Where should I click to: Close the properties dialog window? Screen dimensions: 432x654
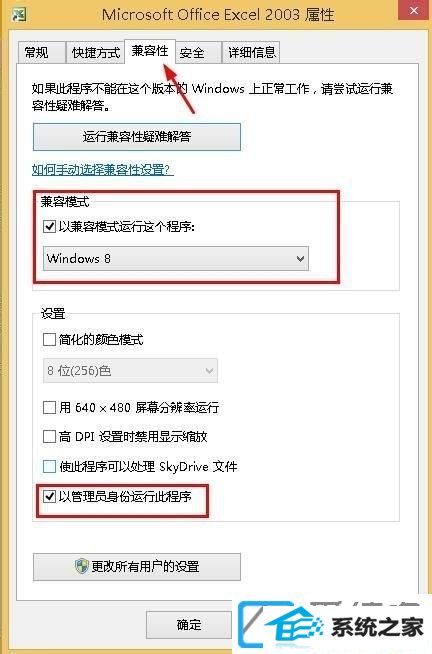point(414,10)
